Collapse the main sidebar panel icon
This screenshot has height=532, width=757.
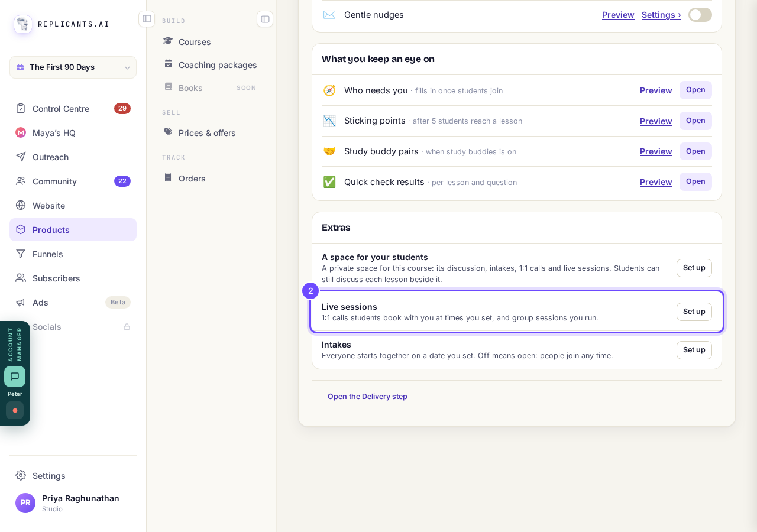[147, 19]
